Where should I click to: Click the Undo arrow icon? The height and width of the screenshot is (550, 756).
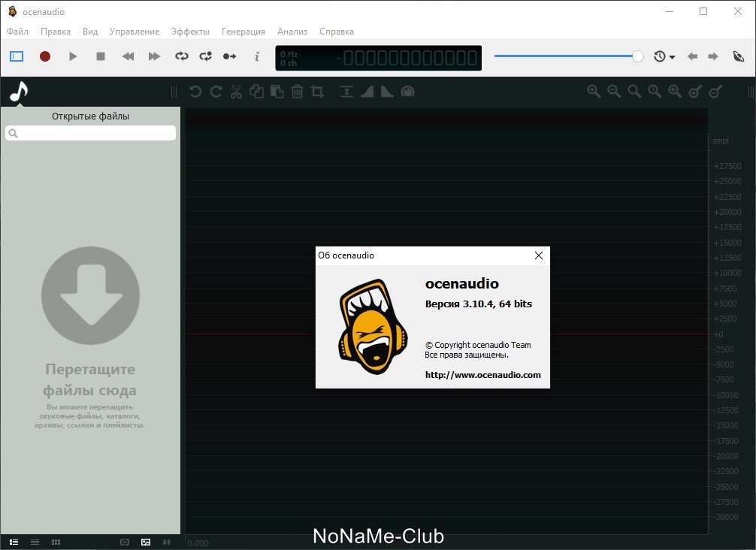click(x=195, y=92)
